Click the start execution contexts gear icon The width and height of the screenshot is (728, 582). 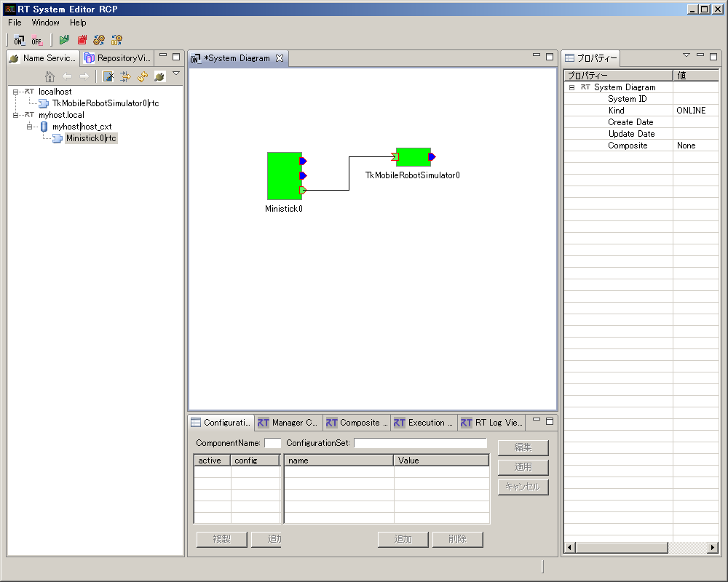coord(99,40)
